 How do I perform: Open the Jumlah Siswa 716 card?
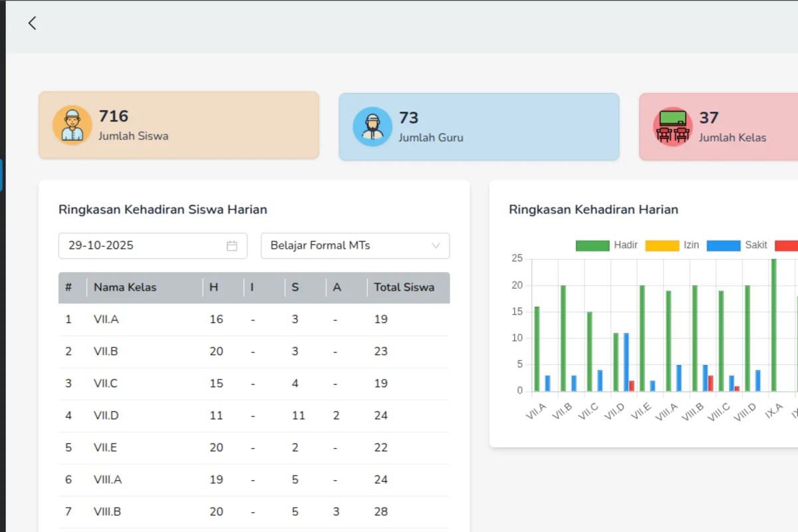[179, 125]
